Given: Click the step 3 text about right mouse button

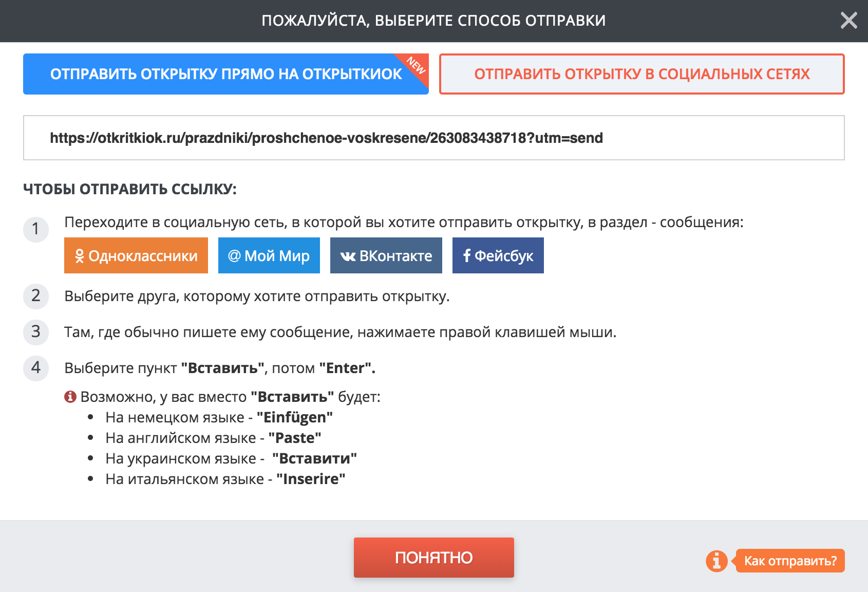Looking at the screenshot, I should [x=340, y=332].
